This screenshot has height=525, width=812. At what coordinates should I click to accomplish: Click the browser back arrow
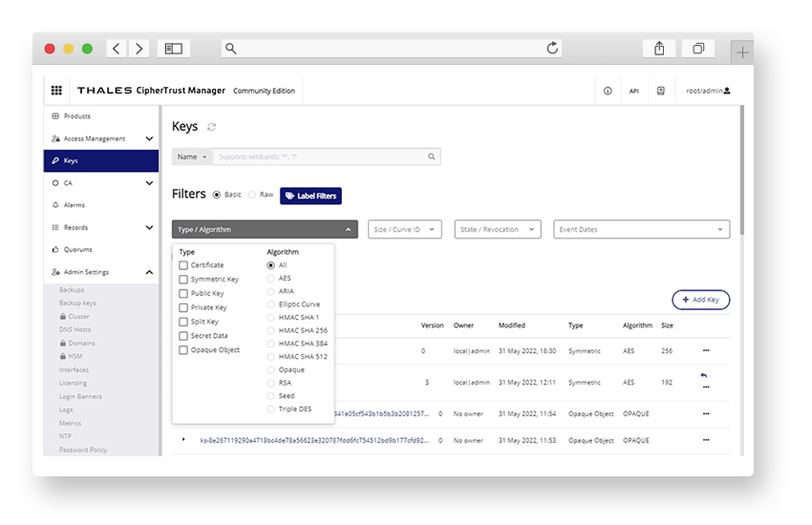116,49
